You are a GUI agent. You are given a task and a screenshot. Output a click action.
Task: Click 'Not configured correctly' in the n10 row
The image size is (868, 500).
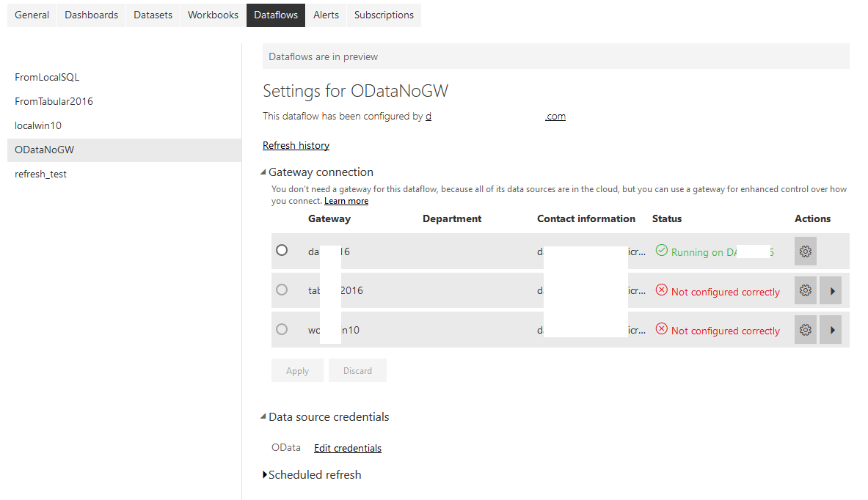(725, 331)
